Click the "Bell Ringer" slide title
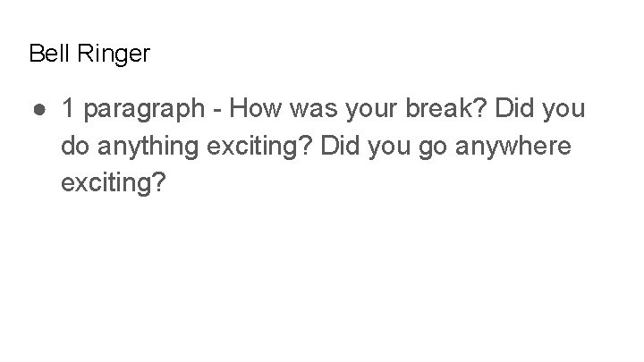The height and width of the screenshot is (362, 644). (89, 54)
